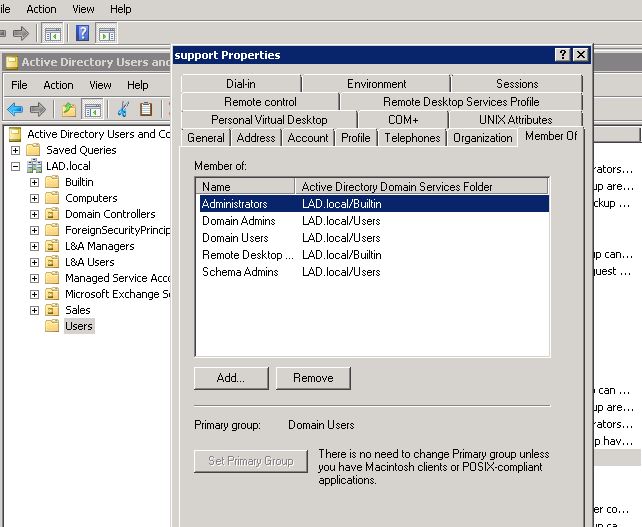
Task: Expand the Managed Service Accounts node
Action: [x=34, y=278]
